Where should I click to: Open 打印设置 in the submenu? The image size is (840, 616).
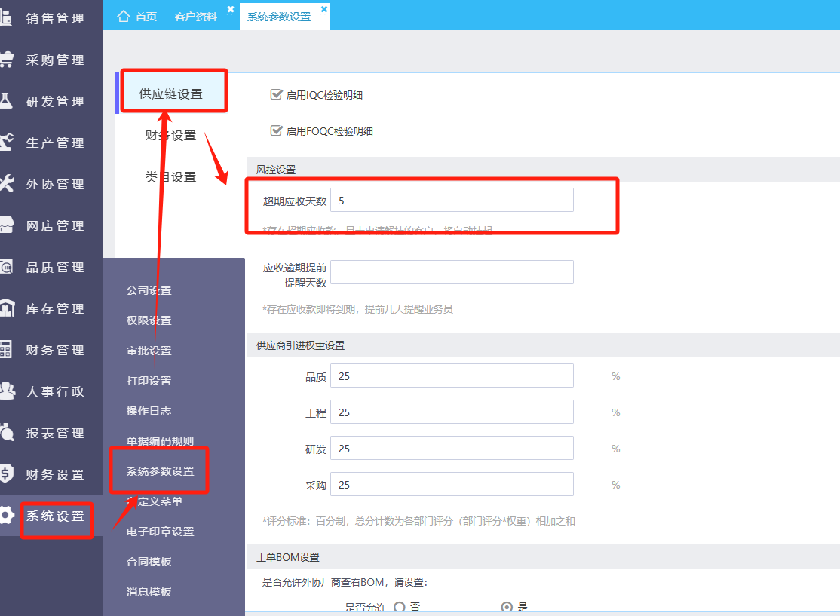[x=149, y=380]
